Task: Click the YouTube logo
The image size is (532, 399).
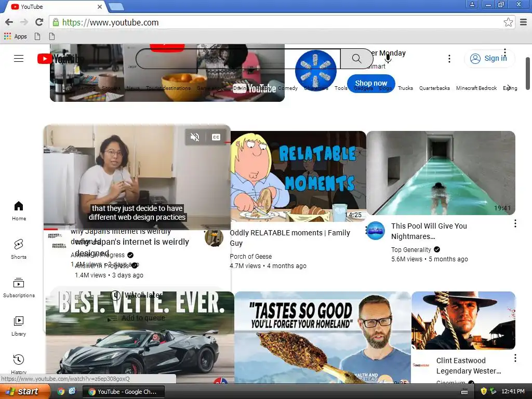Action: point(59,59)
